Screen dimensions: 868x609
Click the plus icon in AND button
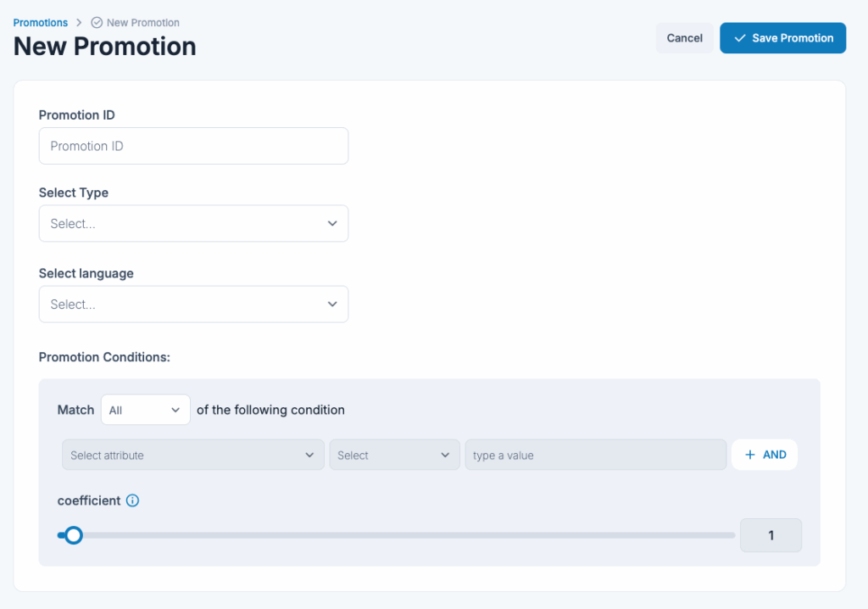coord(749,455)
